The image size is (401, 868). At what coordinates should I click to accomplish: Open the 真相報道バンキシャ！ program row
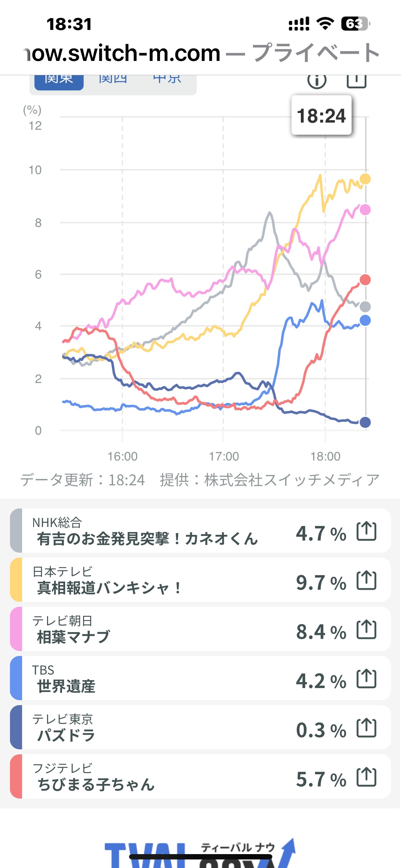point(143,580)
